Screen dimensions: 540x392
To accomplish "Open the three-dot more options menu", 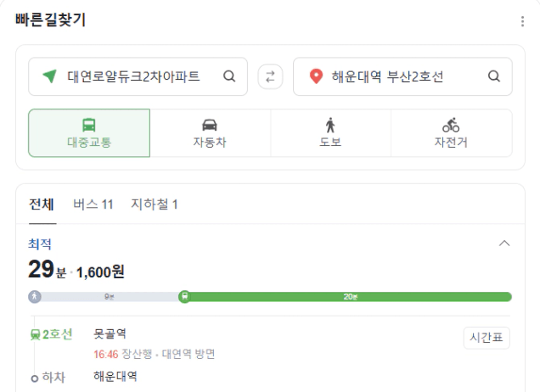I will point(522,21).
